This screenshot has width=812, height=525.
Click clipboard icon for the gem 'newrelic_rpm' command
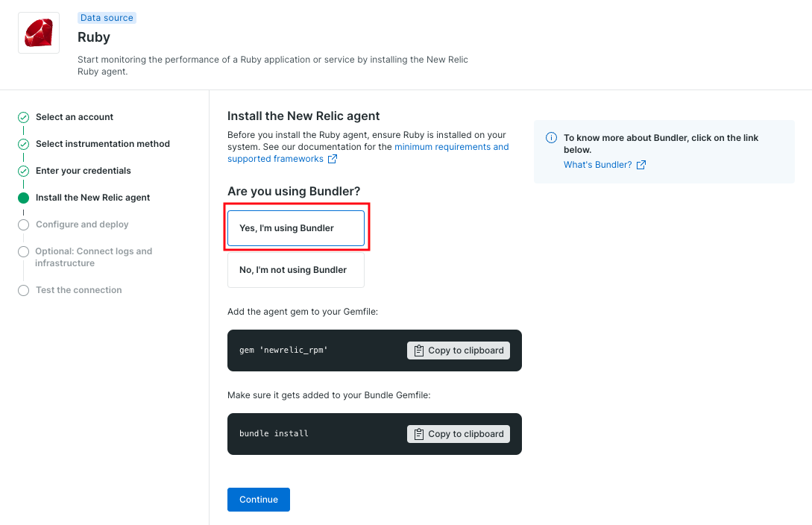[x=419, y=350]
